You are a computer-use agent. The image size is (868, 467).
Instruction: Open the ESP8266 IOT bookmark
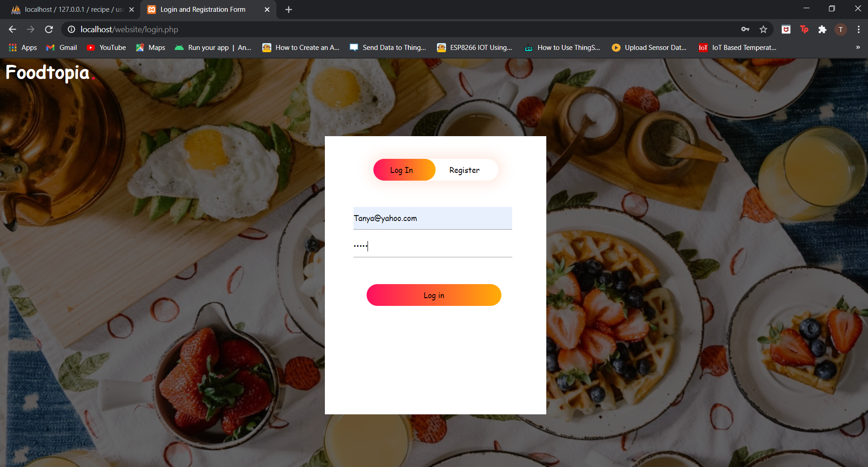(475, 47)
